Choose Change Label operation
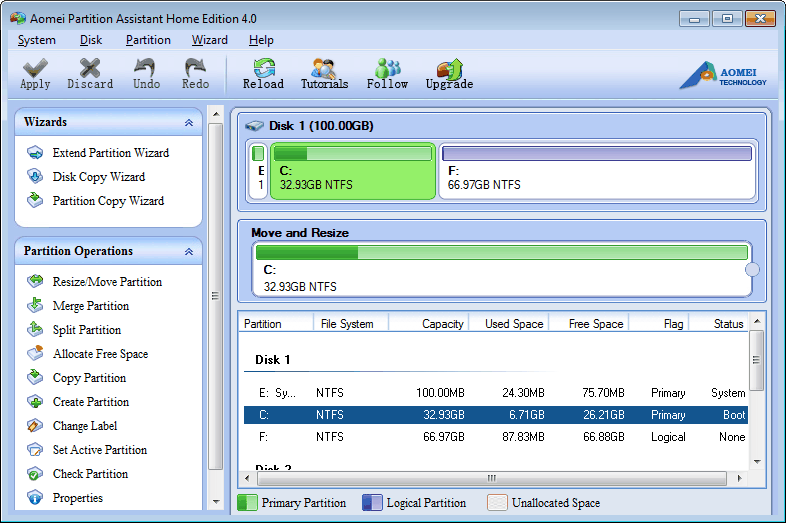The image size is (786, 523). click(85, 426)
